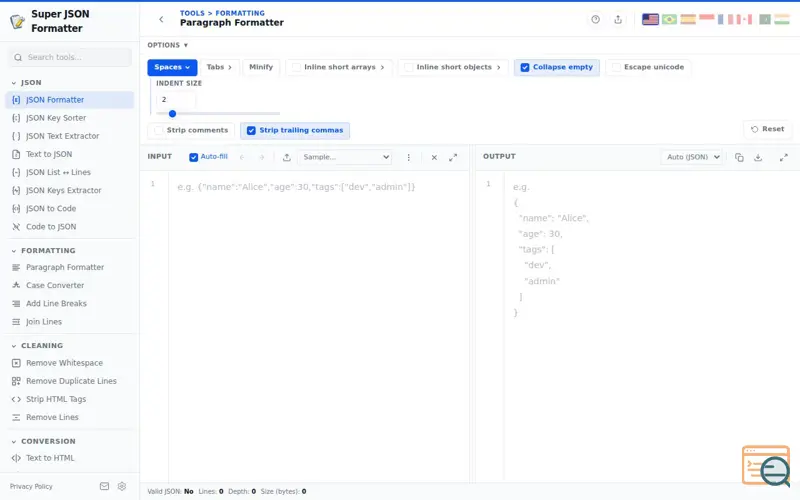Open the Input three-dot more menu
This screenshot has width=800, height=500.
click(408, 157)
